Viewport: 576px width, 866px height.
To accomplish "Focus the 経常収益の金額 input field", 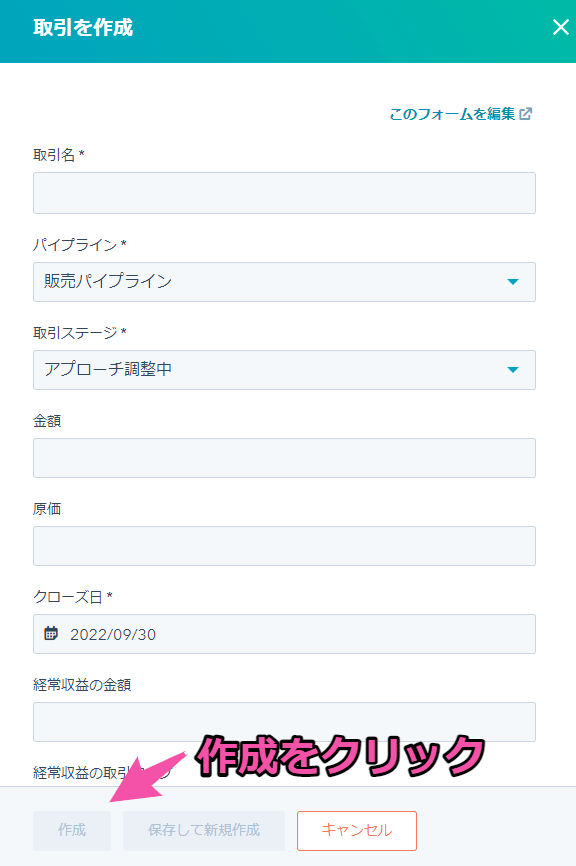I will [x=284, y=722].
